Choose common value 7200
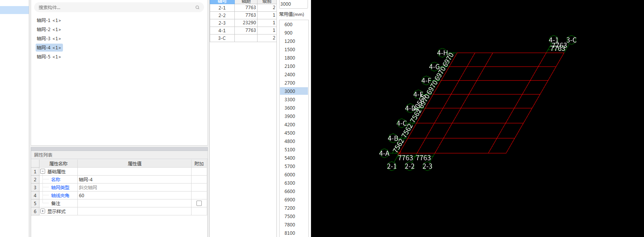This screenshot has width=644, height=237. coord(294,208)
